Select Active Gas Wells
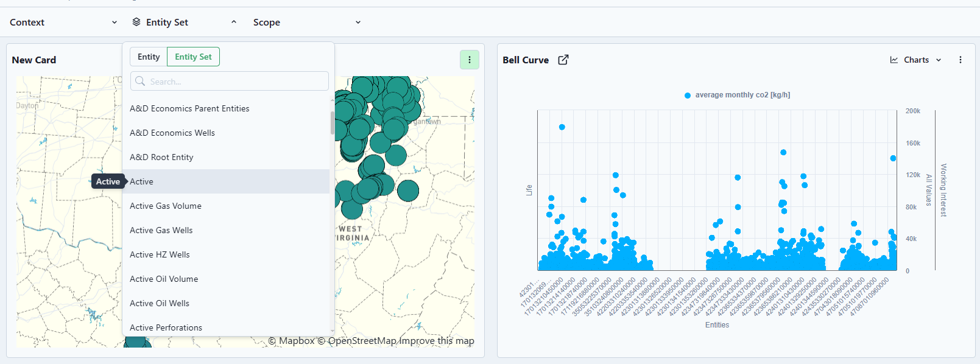980x364 pixels. coord(226,230)
